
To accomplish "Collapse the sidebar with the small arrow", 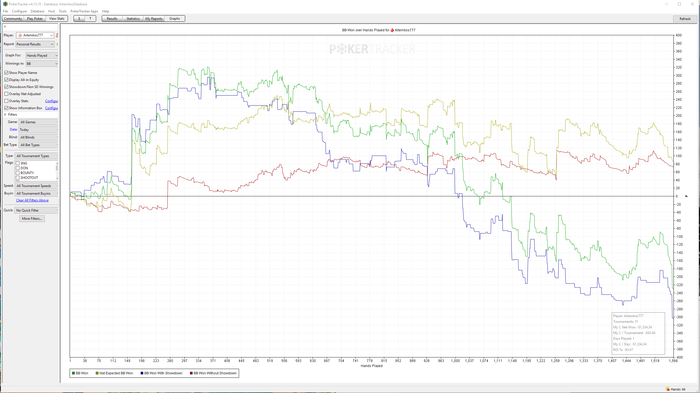I will click(x=5, y=26).
